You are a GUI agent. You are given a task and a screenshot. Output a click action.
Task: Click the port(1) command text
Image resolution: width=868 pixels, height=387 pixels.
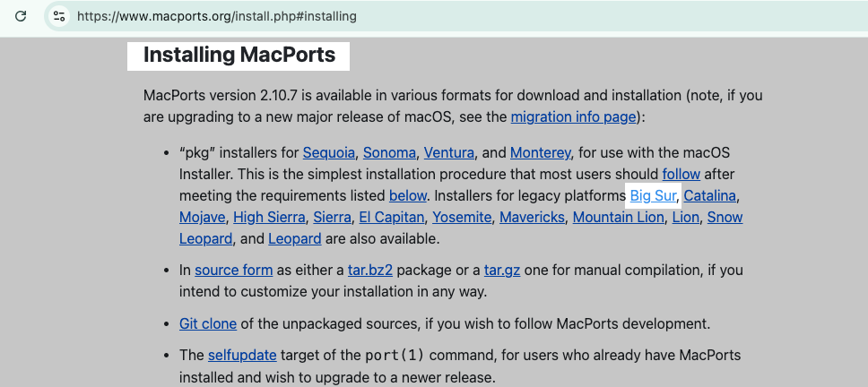pos(395,355)
